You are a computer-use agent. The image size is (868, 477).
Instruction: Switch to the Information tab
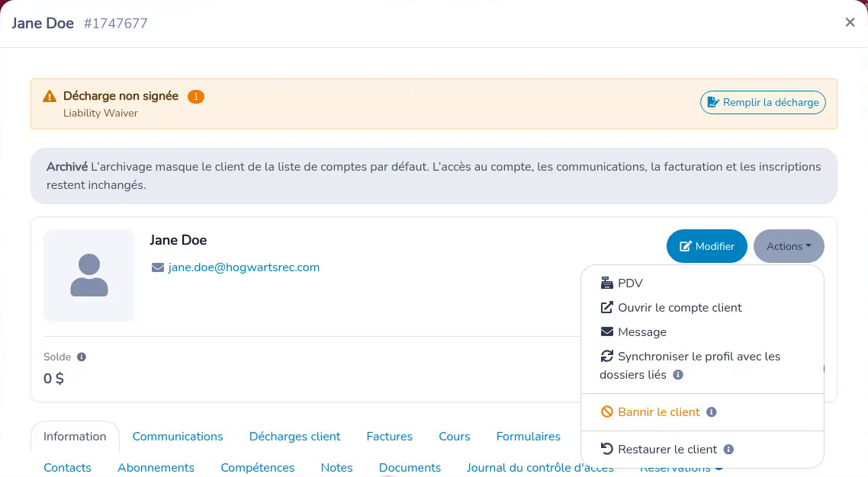75,436
